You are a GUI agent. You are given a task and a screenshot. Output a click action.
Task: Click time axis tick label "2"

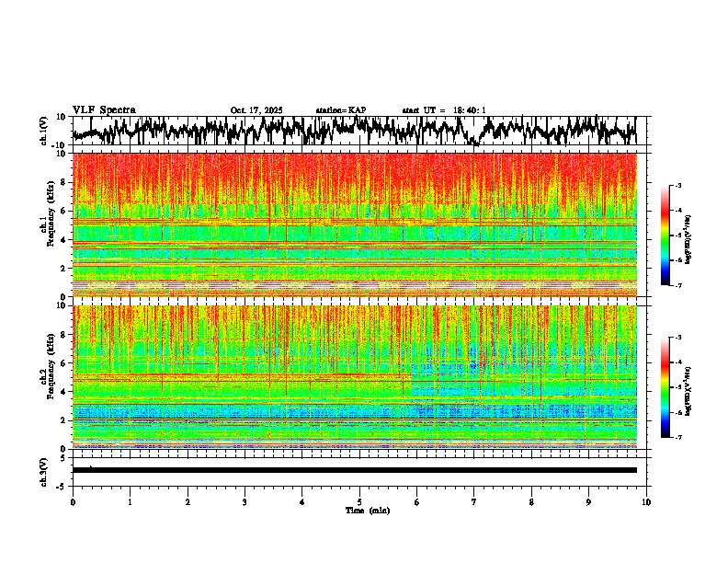coord(188,502)
